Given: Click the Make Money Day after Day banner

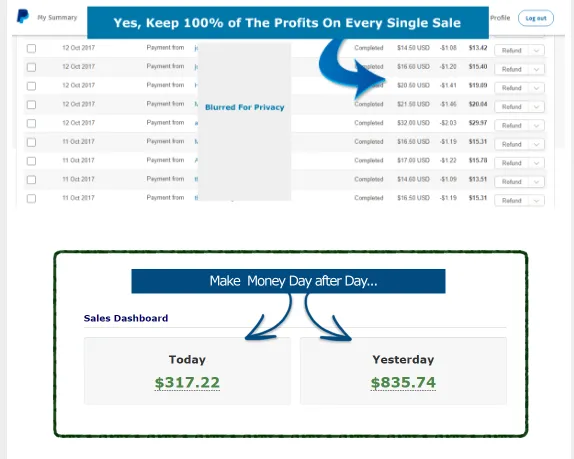Looking at the screenshot, I should [288, 281].
